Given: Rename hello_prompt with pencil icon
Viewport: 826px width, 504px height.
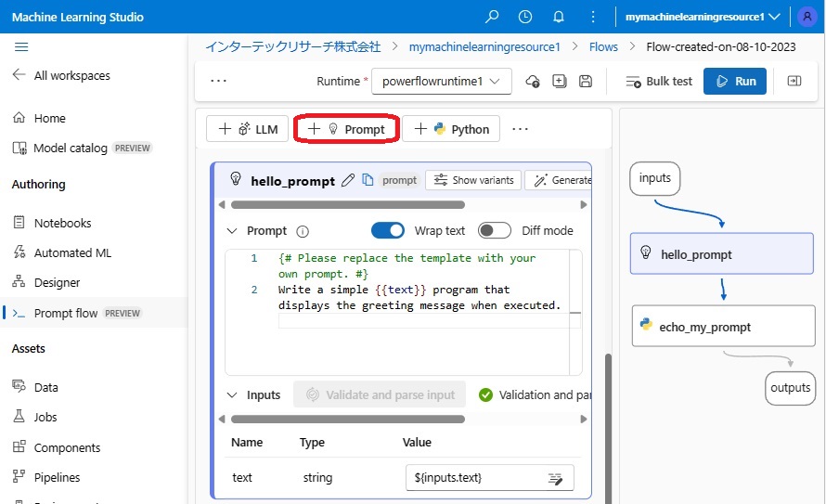Looking at the screenshot, I should (x=348, y=180).
